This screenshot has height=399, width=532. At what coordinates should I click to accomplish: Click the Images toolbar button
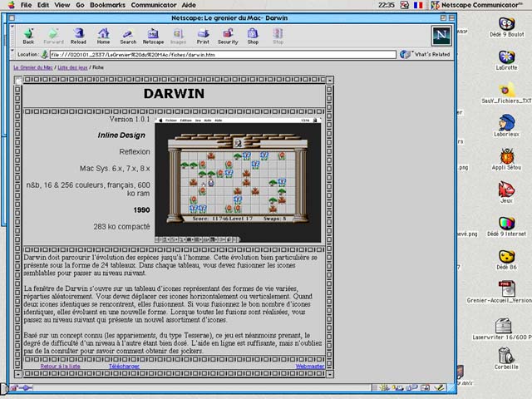[178, 36]
